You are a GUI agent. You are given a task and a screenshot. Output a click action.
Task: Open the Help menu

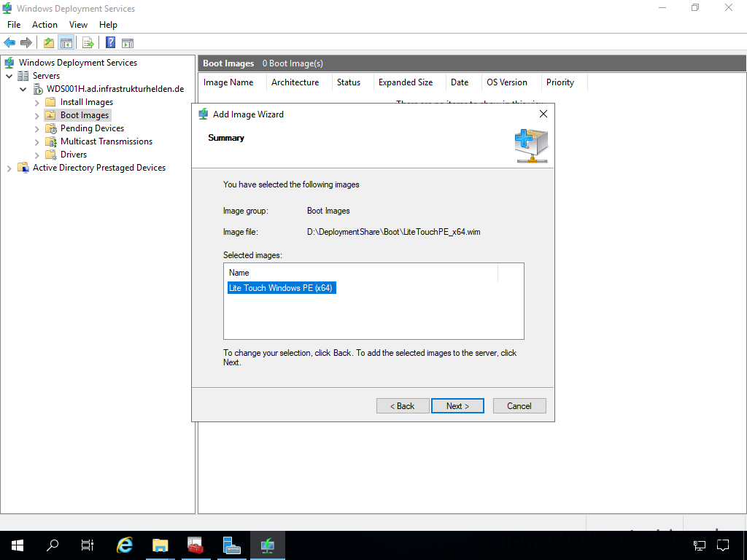tap(108, 25)
